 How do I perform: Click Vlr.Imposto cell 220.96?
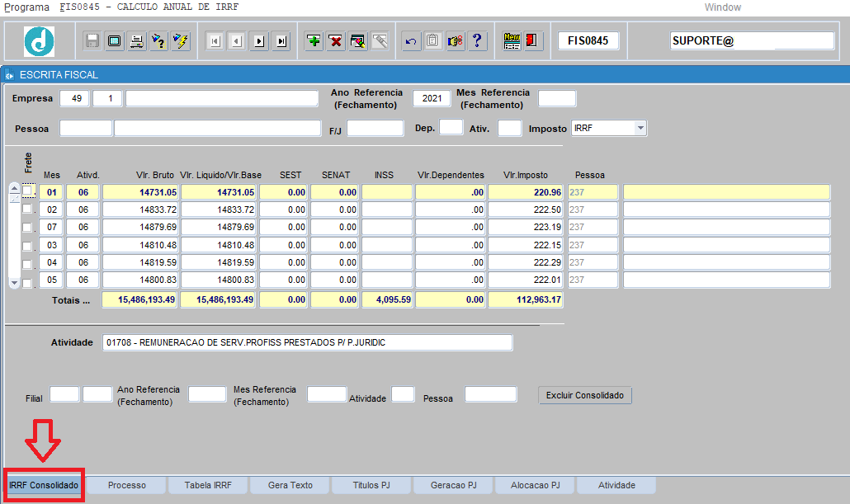[x=526, y=192]
